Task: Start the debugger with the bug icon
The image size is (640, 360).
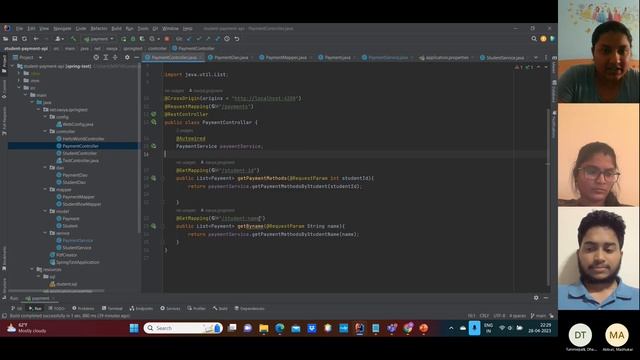Action: pos(133,39)
